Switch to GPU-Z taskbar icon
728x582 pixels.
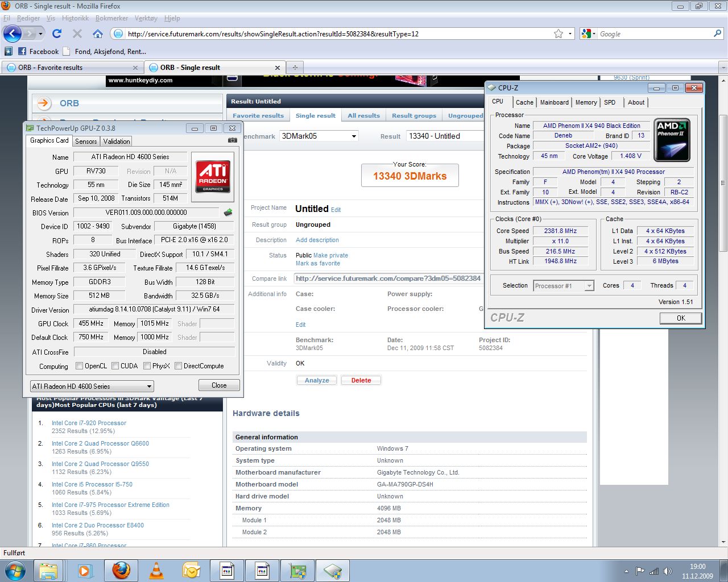click(x=297, y=571)
